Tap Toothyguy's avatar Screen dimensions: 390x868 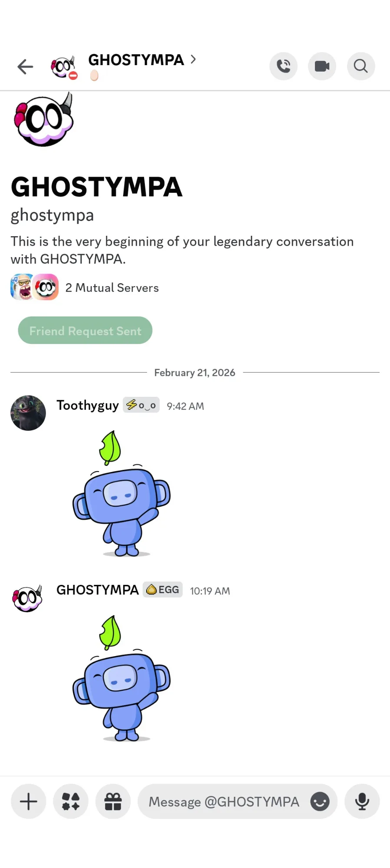point(28,413)
